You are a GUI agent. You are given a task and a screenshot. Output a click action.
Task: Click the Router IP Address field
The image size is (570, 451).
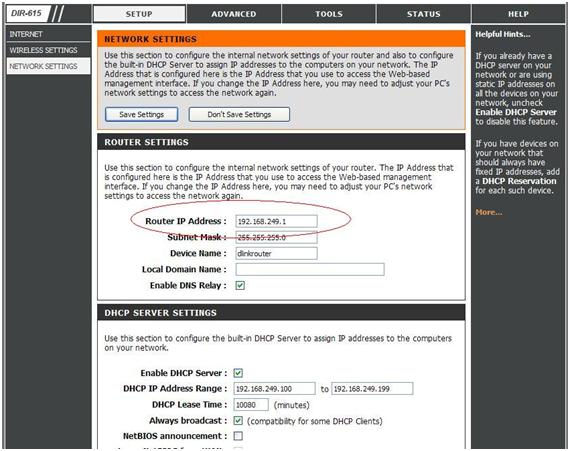[276, 221]
